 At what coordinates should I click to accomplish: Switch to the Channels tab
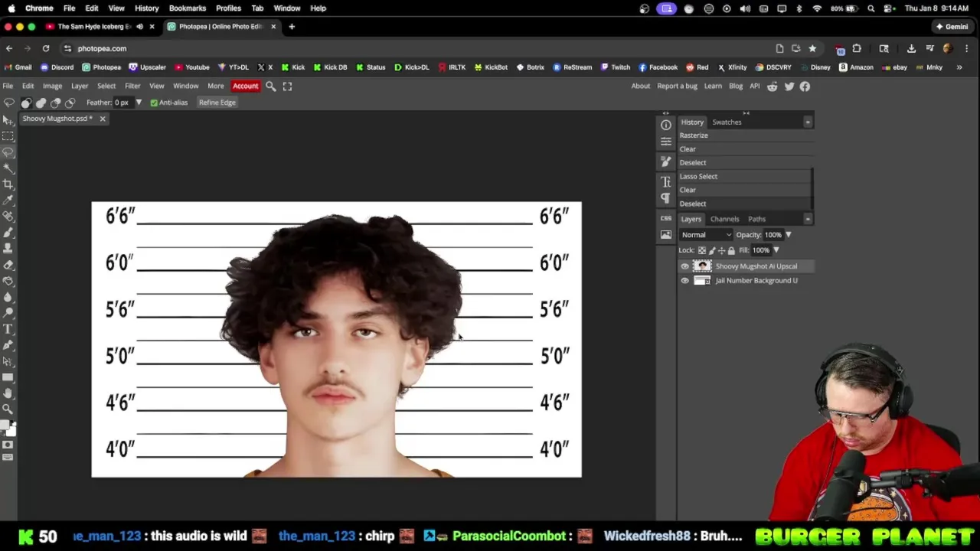point(724,220)
